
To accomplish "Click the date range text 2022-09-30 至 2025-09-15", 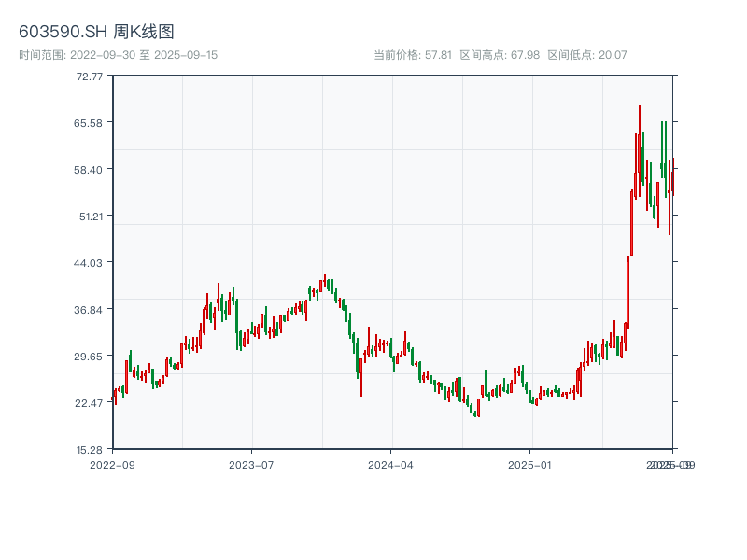I will pos(144,55).
